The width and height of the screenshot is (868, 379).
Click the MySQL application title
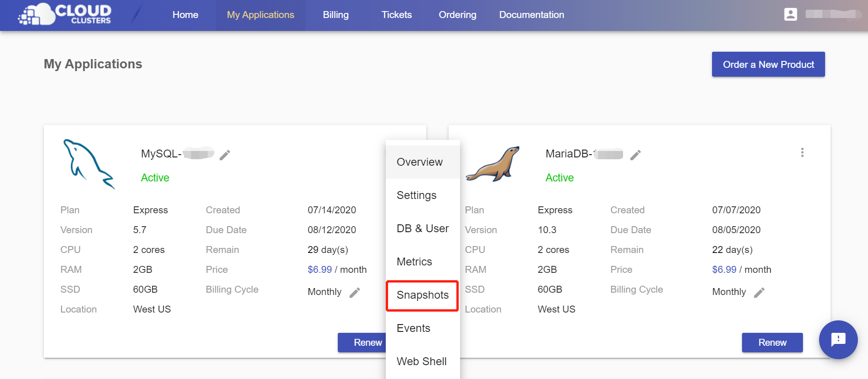pyautogui.click(x=178, y=154)
